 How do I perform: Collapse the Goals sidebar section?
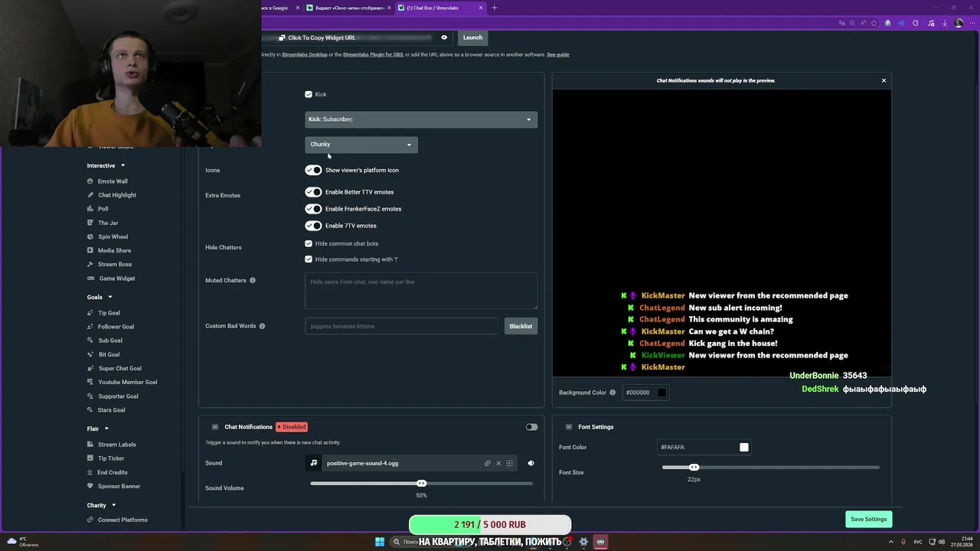[109, 297]
